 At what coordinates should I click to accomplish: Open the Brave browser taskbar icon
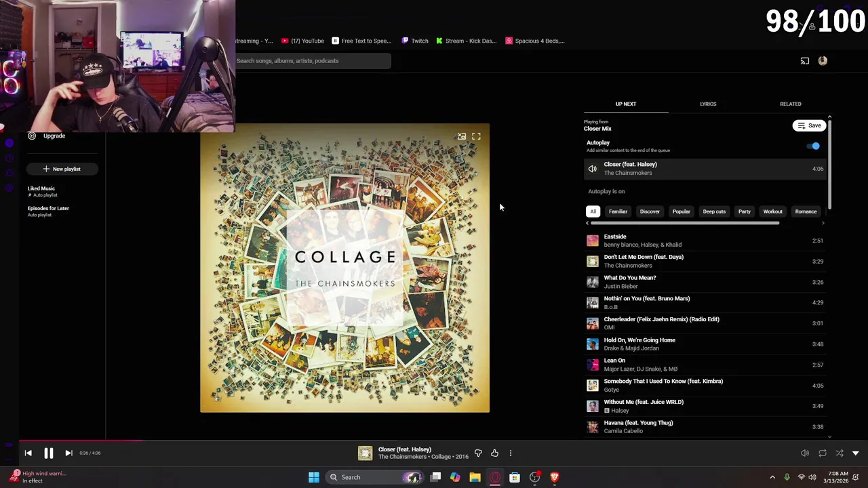(554, 477)
